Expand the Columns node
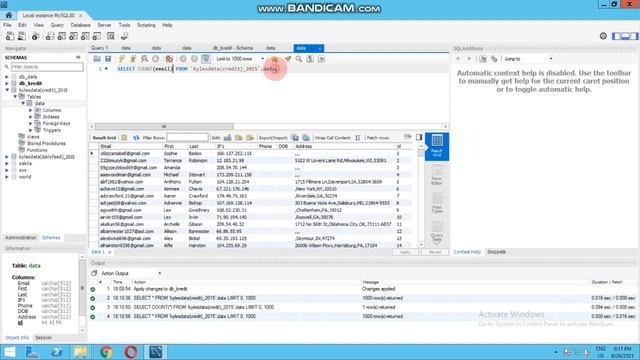Image resolution: width=640 pixels, height=360 pixels. tap(31, 110)
